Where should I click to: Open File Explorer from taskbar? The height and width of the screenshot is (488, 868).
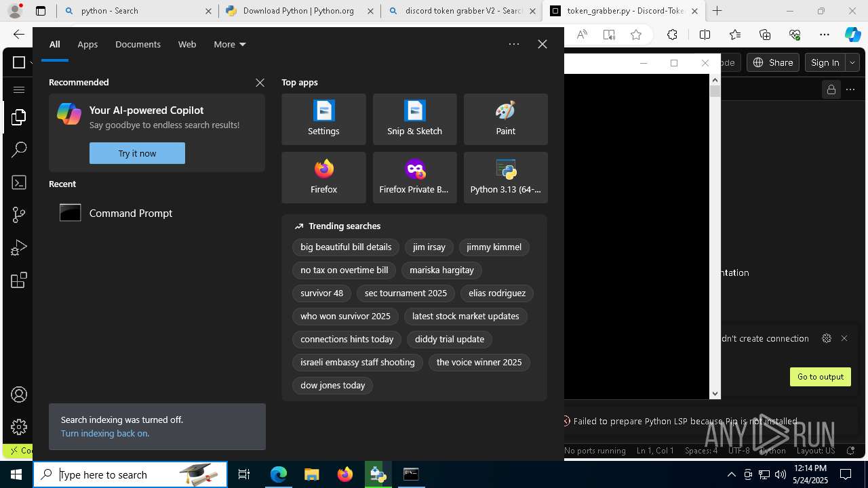(x=311, y=474)
